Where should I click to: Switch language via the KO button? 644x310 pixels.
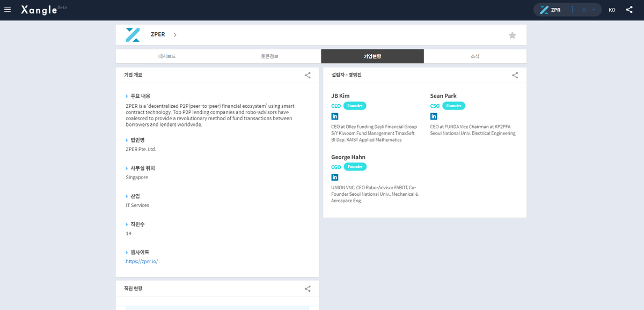pyautogui.click(x=612, y=10)
